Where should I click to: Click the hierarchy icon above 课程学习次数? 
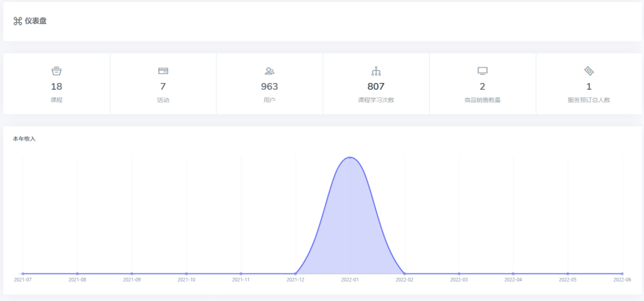click(x=376, y=71)
